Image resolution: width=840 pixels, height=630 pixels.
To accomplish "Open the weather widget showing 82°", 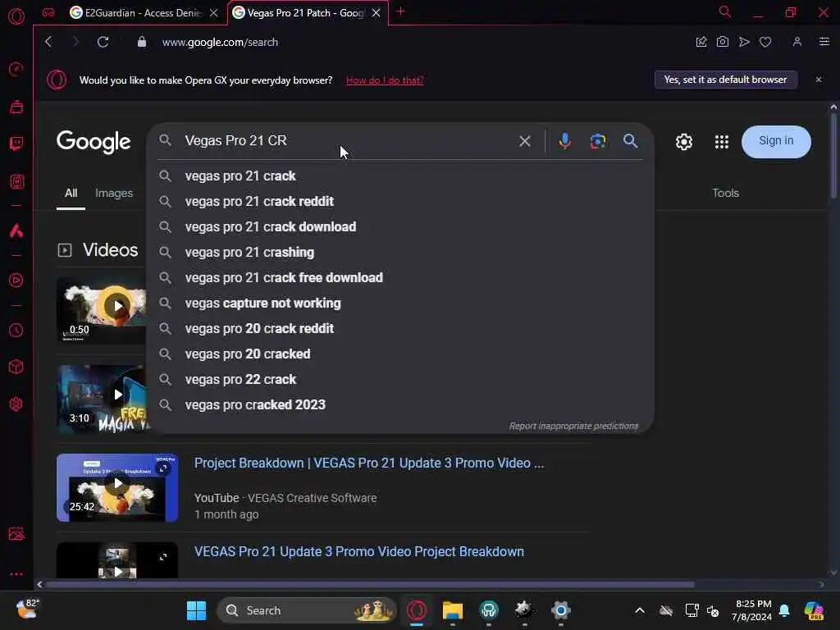I will (x=27, y=609).
